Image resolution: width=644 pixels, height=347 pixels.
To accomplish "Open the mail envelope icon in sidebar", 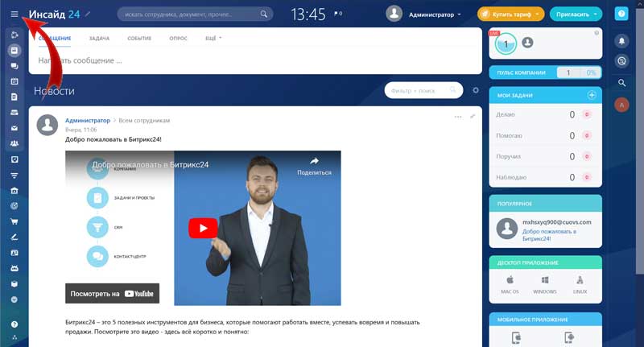I will pyautogui.click(x=14, y=128).
